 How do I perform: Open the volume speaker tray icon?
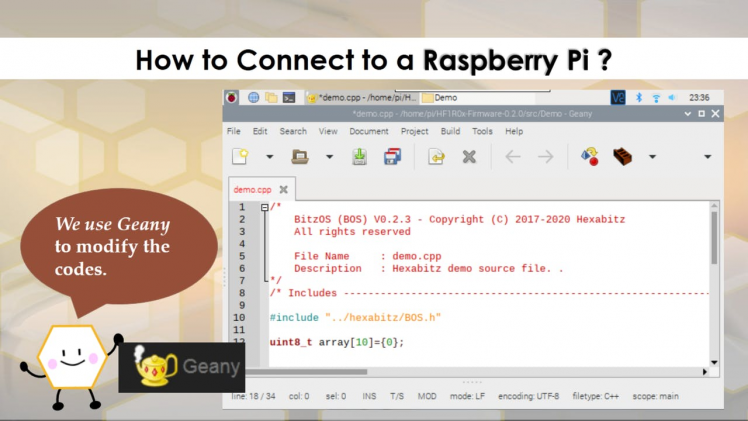(672, 98)
